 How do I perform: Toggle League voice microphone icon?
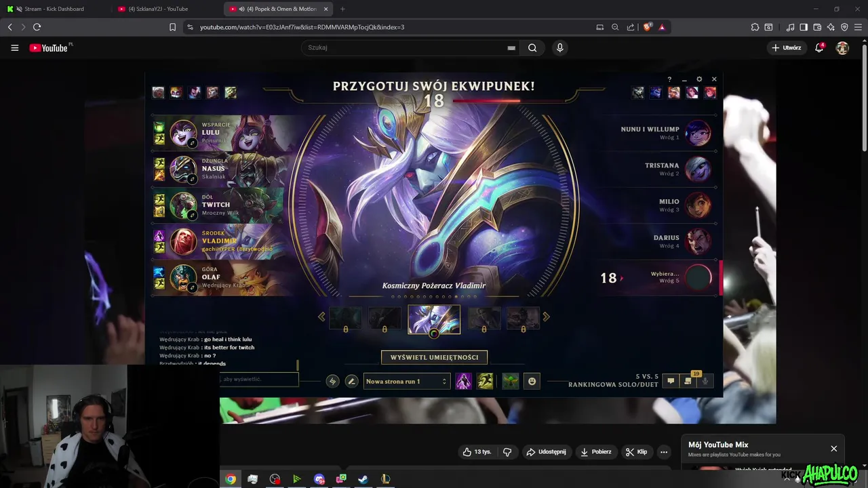pos(705,381)
